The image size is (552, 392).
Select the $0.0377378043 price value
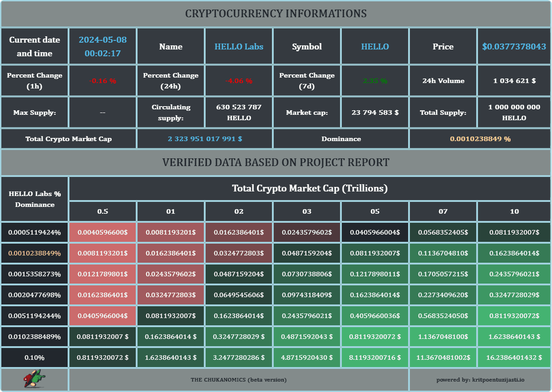(514, 47)
